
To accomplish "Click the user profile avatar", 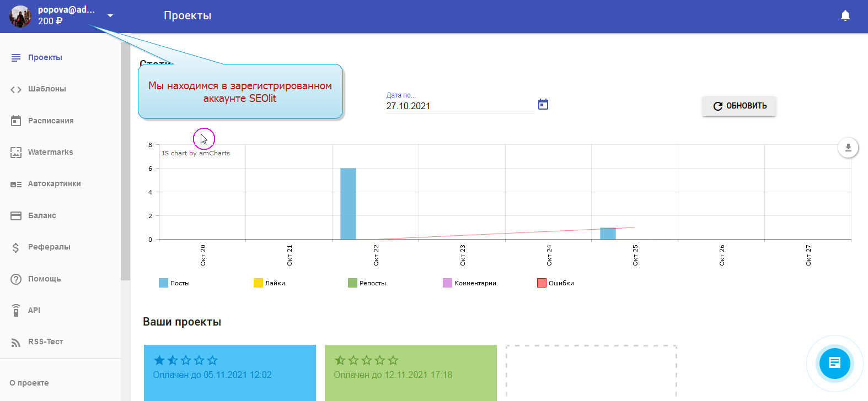I will 20,16.
